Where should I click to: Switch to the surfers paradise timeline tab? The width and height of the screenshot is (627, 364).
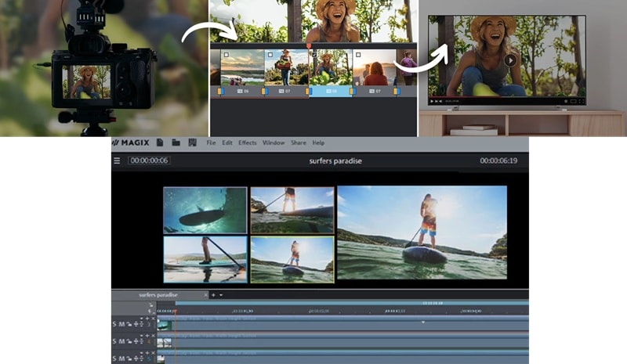click(x=158, y=295)
